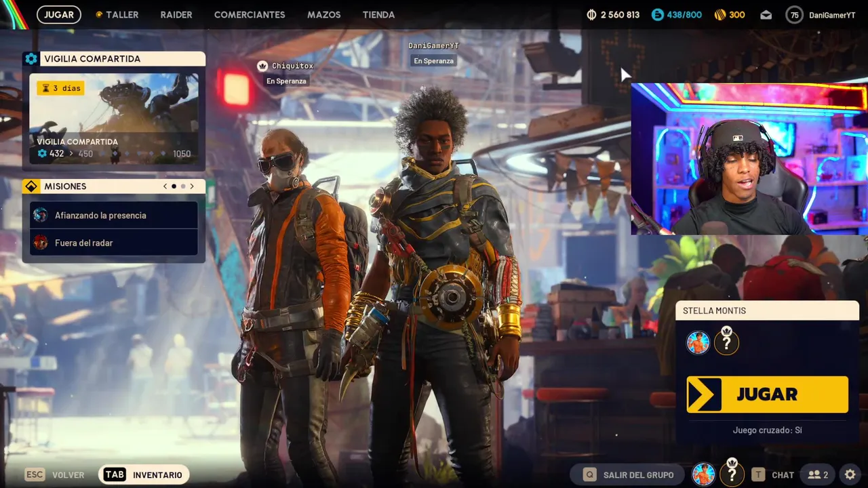Open the mail inbox envelope icon
The width and height of the screenshot is (868, 488).
(x=766, y=15)
